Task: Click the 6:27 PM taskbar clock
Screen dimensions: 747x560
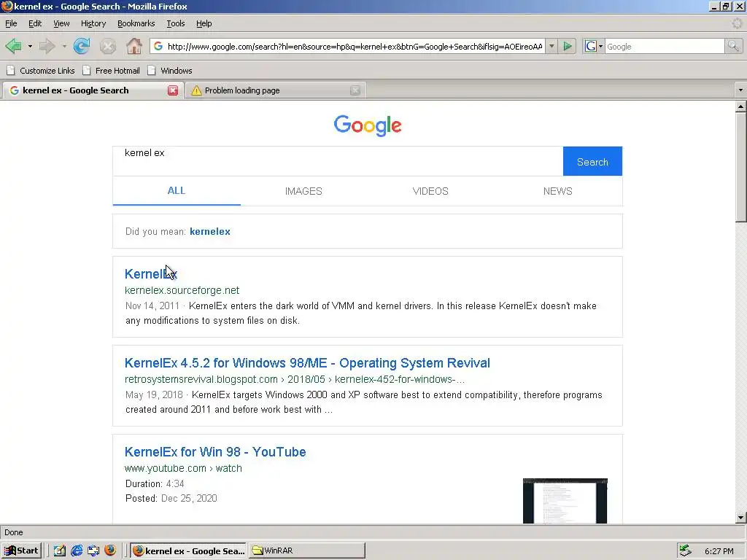Action: point(719,551)
